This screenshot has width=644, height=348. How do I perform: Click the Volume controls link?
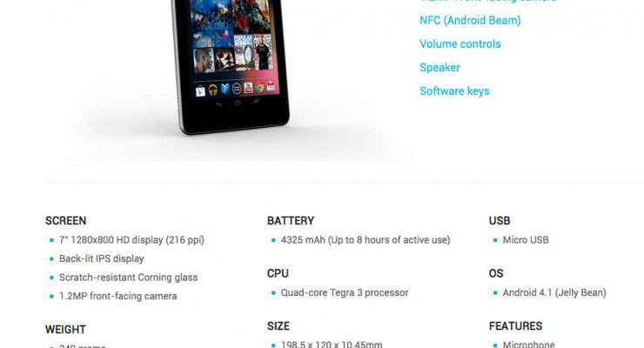[x=460, y=43]
